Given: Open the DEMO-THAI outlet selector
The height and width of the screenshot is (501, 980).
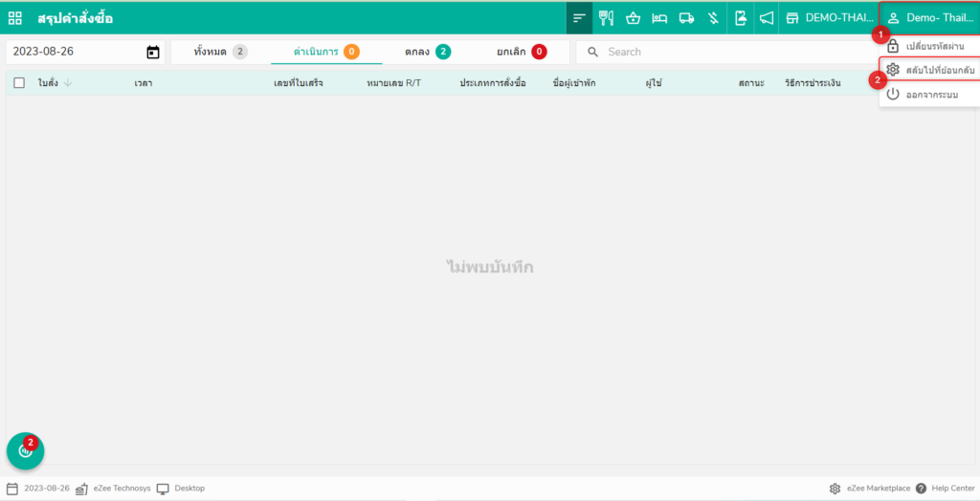Looking at the screenshot, I should 830,17.
